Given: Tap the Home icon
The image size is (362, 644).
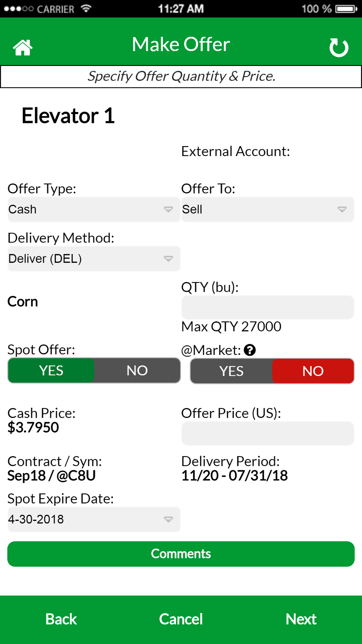Looking at the screenshot, I should [x=23, y=47].
